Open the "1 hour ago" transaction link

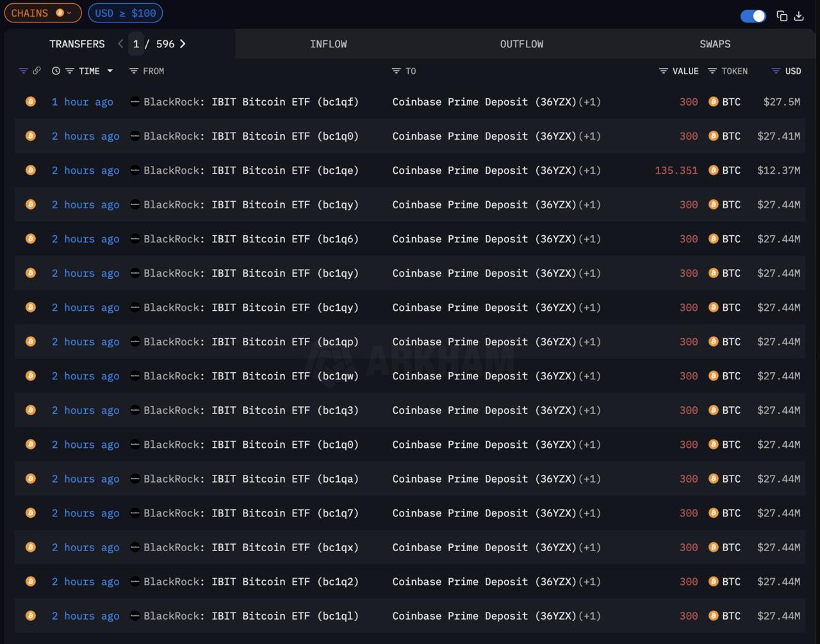(82, 102)
